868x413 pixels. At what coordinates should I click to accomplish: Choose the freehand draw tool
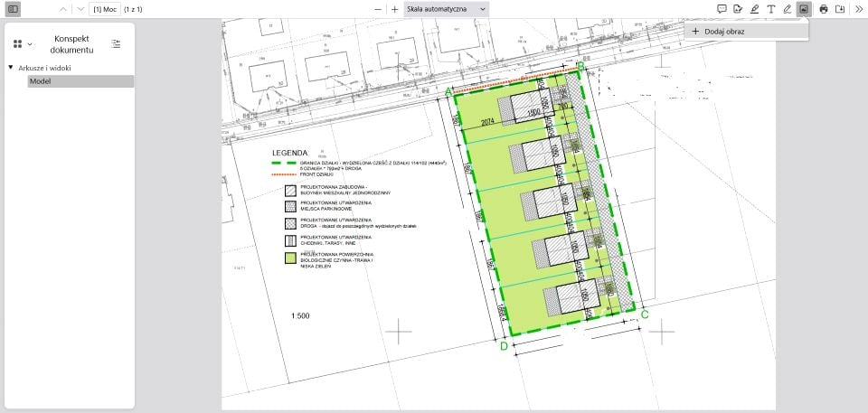tap(788, 9)
